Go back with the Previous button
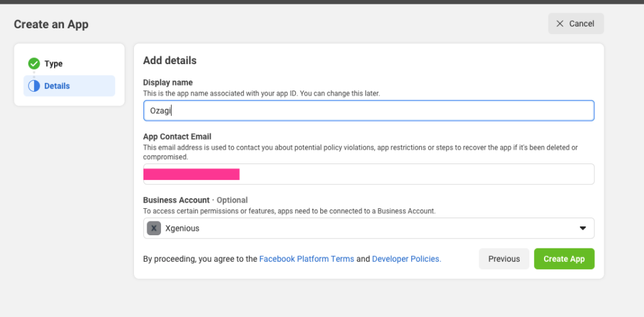This screenshot has height=317, width=644. coord(504,259)
